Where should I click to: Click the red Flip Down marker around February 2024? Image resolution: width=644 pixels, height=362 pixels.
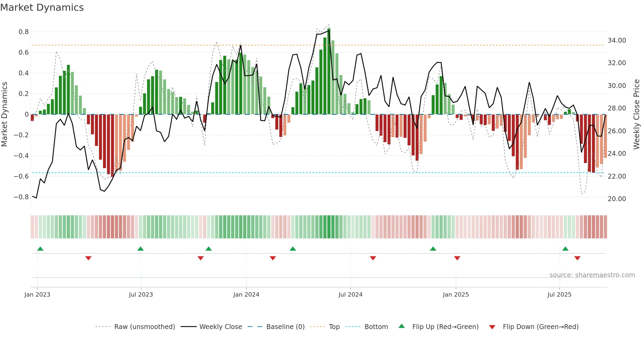[273, 258]
